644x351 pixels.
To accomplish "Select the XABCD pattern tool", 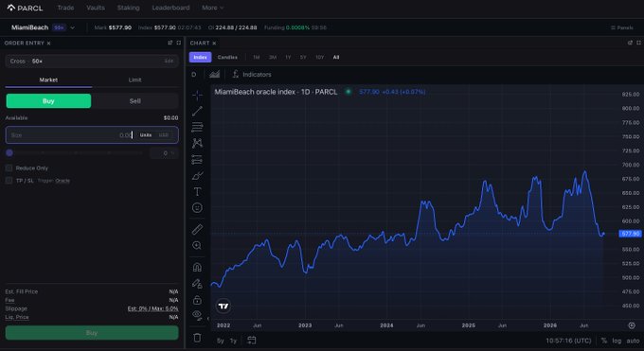I will pos(197,143).
